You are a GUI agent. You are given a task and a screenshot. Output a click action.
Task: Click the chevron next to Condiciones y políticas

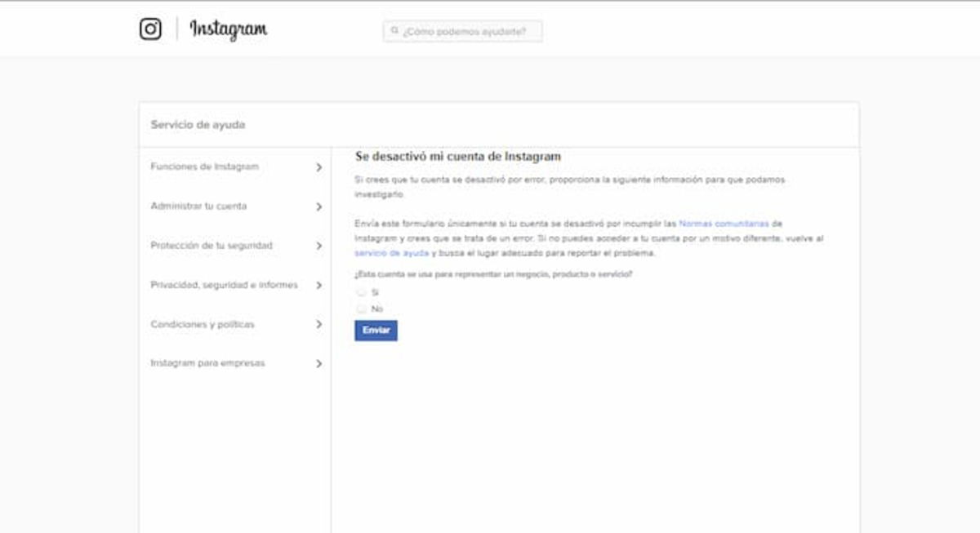pos(317,324)
